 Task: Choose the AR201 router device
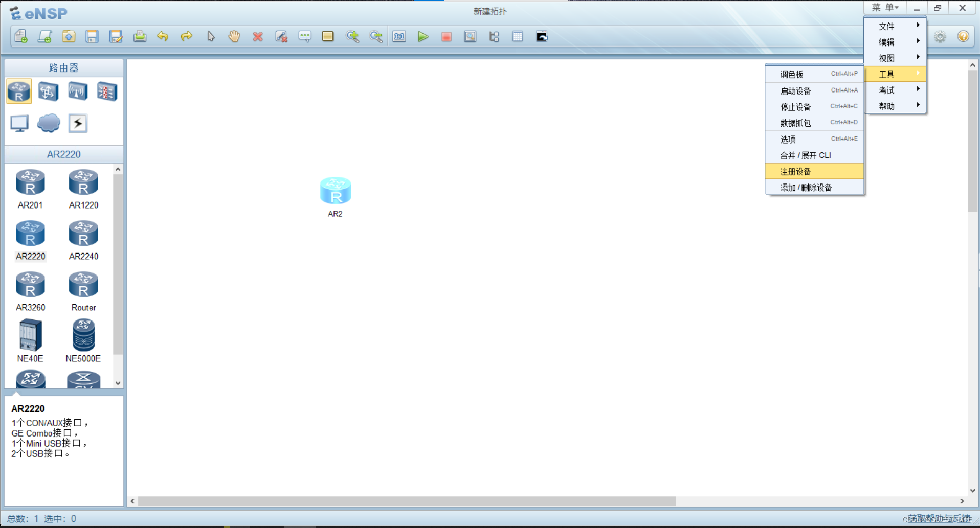tap(30, 190)
